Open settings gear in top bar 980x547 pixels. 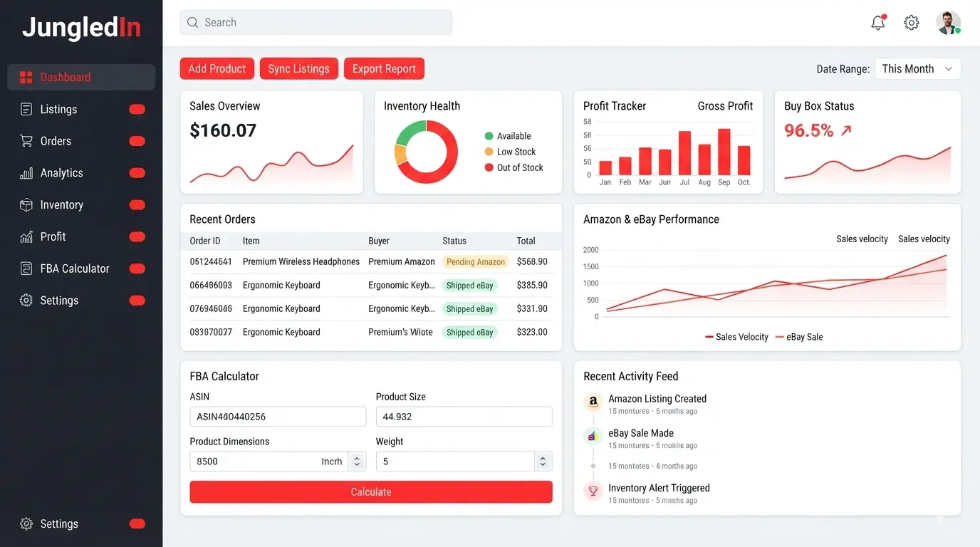click(x=911, y=23)
